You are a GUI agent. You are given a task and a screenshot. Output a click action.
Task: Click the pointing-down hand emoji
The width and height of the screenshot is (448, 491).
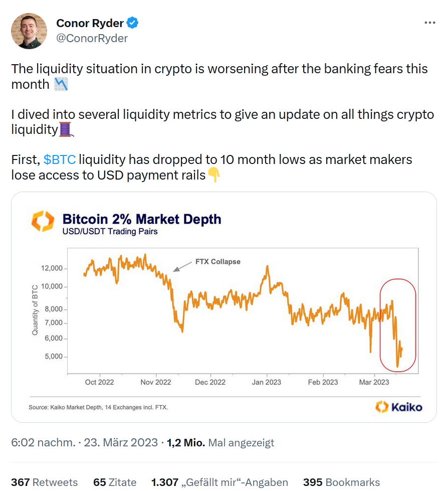pyautogui.click(x=214, y=175)
